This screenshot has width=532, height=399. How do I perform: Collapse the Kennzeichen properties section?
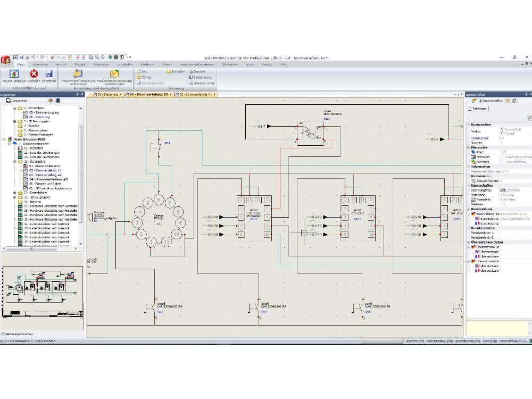pyautogui.click(x=469, y=124)
